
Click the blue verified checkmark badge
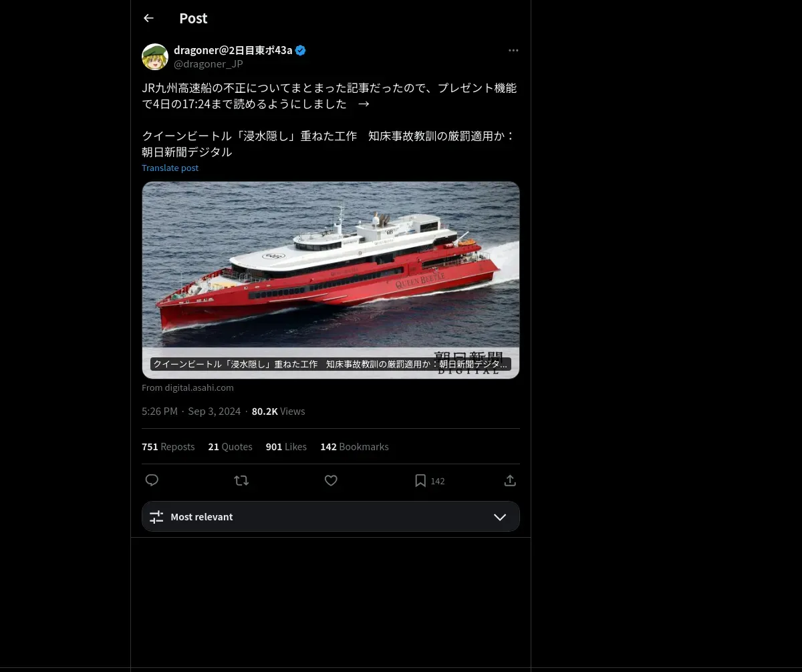click(x=301, y=50)
